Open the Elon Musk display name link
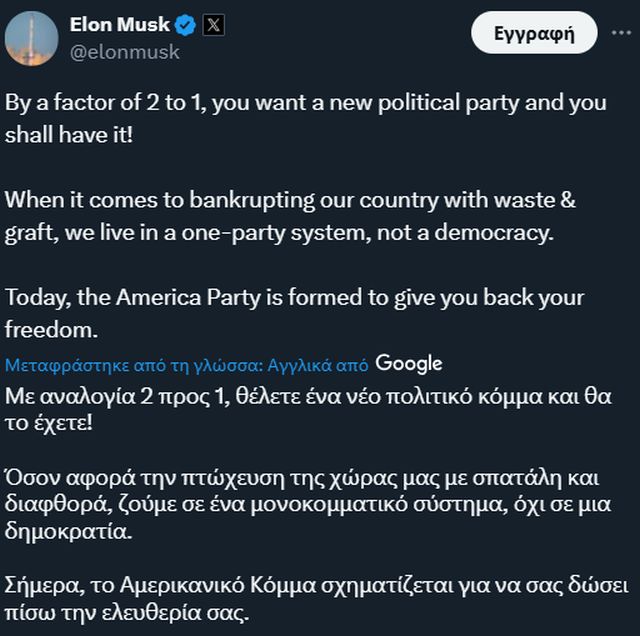Image resolution: width=640 pixels, height=636 pixels. coord(120,25)
